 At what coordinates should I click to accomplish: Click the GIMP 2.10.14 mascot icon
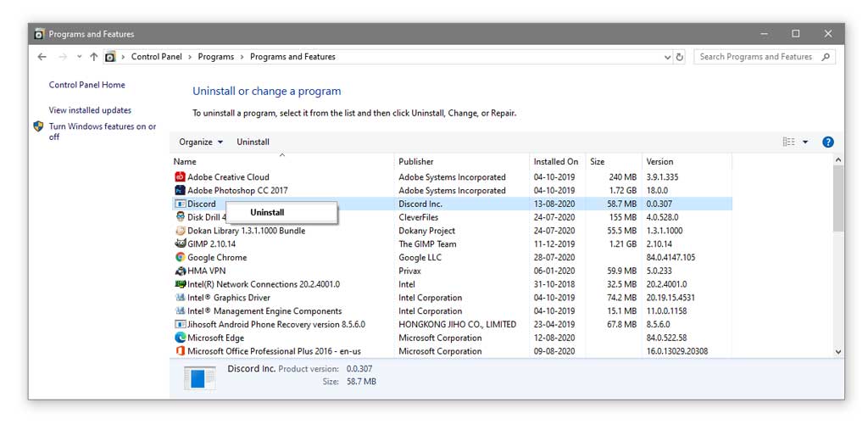[x=180, y=243]
